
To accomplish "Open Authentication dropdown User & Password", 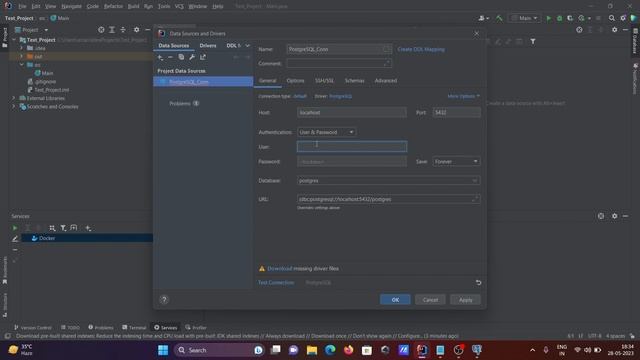I will click(x=326, y=132).
